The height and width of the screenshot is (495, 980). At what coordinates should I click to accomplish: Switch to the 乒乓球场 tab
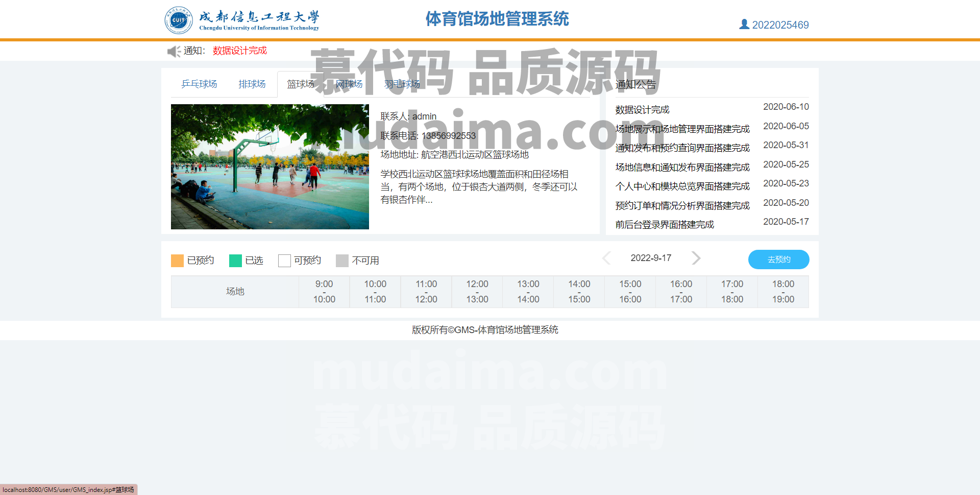click(x=199, y=84)
